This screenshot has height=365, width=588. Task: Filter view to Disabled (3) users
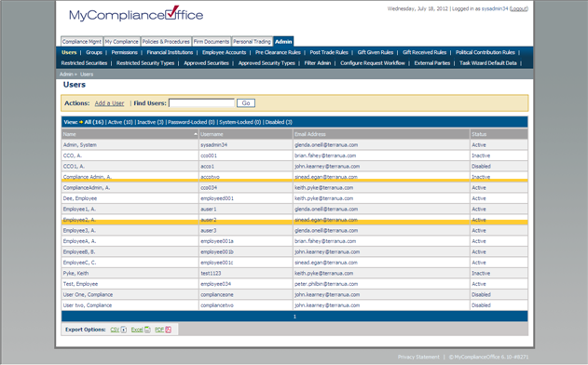(x=279, y=122)
